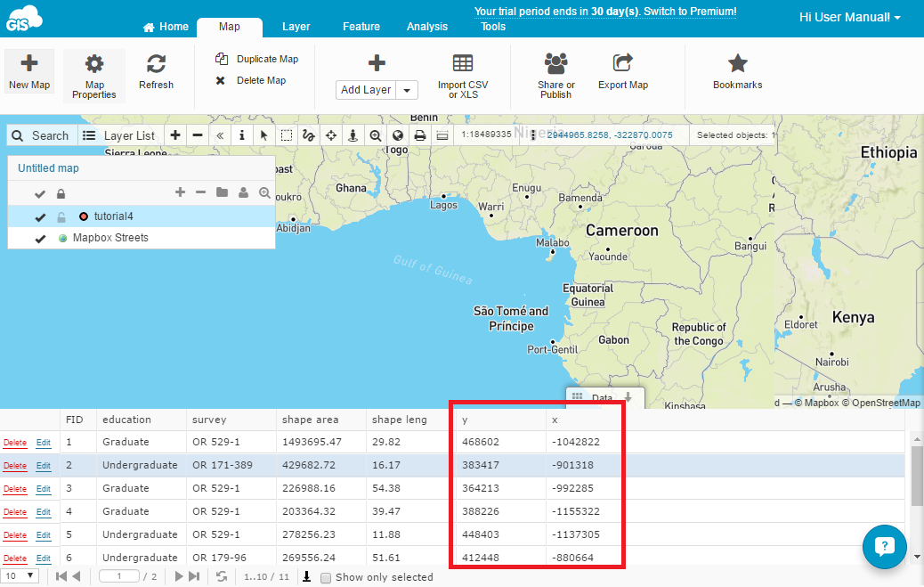Remove layer via layer panel minus
The image size is (924, 587).
pos(201,192)
